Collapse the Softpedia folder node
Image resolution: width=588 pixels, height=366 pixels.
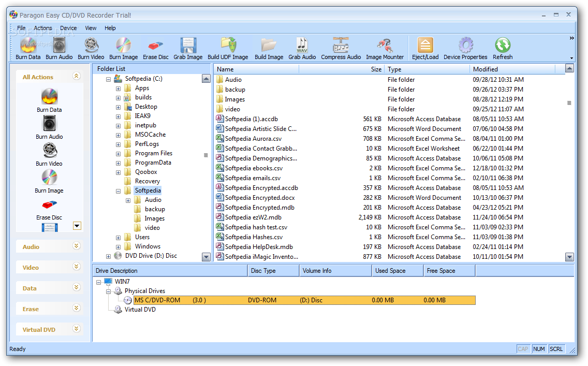(118, 191)
